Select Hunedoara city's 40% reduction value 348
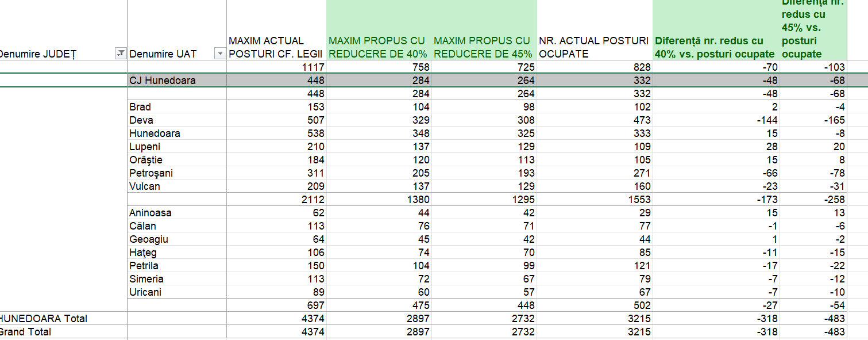 point(420,133)
